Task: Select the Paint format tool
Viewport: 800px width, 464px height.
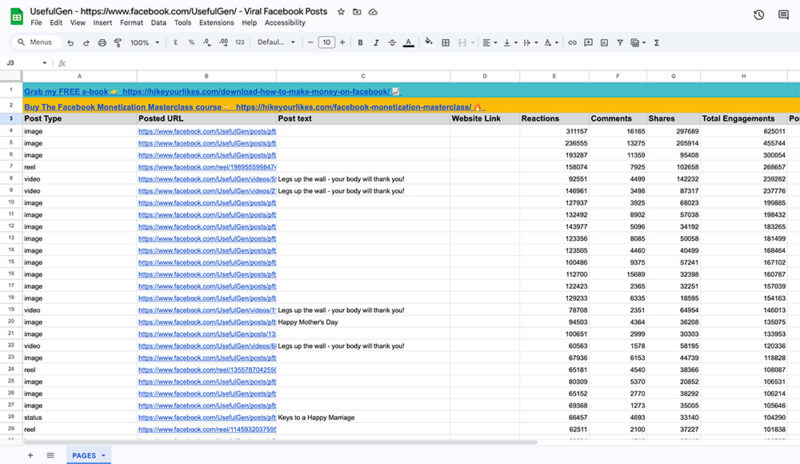Action: pos(118,43)
